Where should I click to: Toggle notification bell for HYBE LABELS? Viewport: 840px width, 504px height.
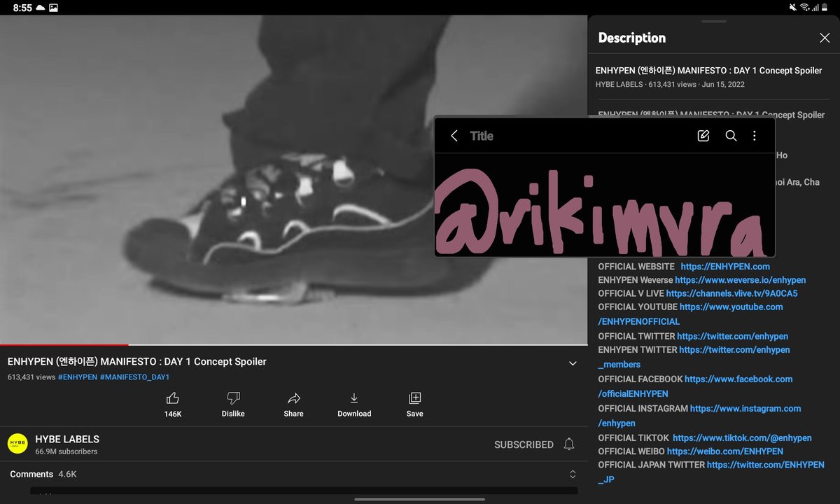point(569,444)
